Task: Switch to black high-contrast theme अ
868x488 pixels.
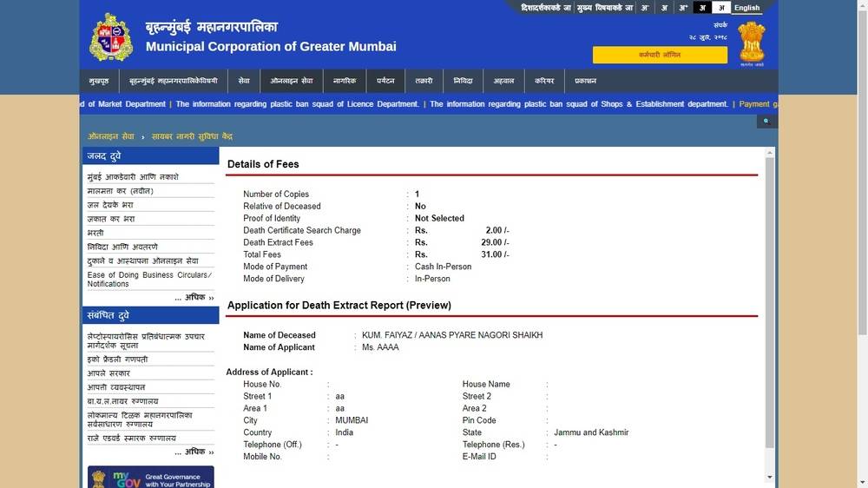Action: click(x=702, y=8)
